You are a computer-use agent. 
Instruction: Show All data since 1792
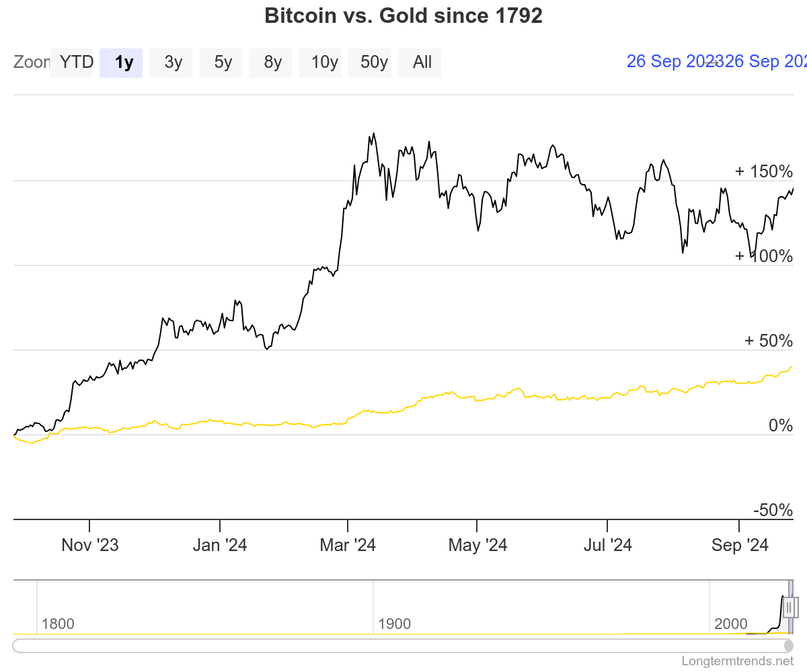(420, 62)
